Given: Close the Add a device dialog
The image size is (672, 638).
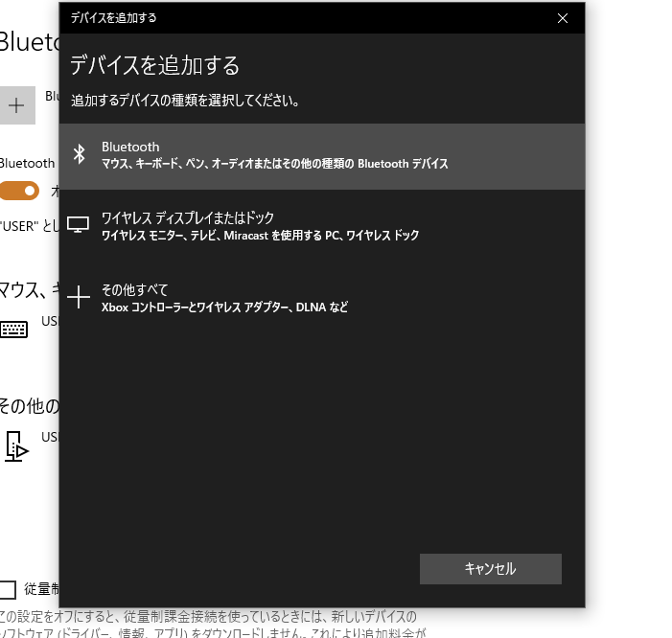Looking at the screenshot, I should pos(563,18).
